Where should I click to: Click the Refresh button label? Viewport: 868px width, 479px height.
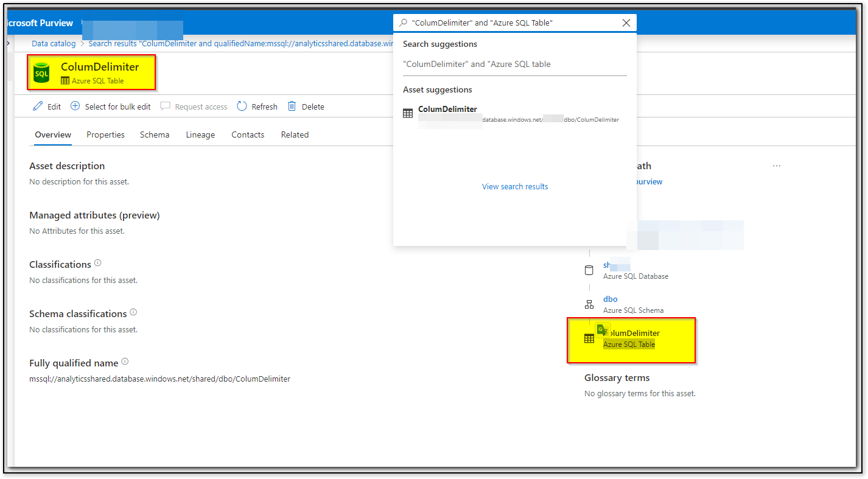(264, 107)
